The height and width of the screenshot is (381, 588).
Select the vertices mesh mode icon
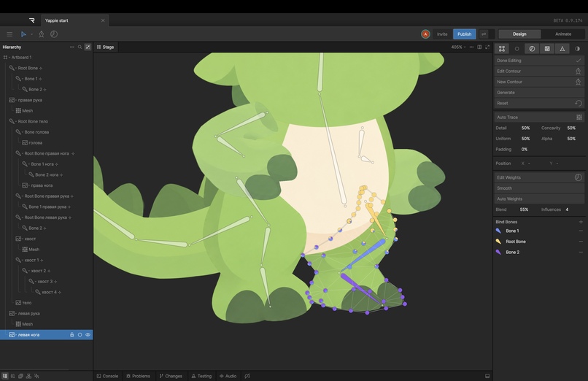(x=502, y=49)
